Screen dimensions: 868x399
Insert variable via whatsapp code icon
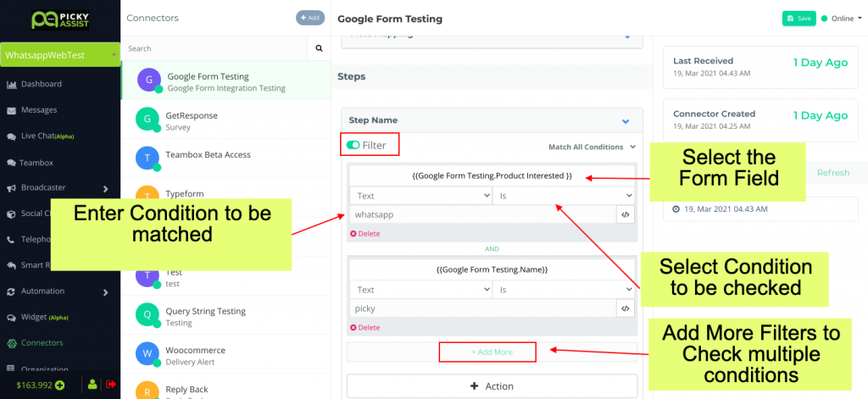pyautogui.click(x=626, y=214)
